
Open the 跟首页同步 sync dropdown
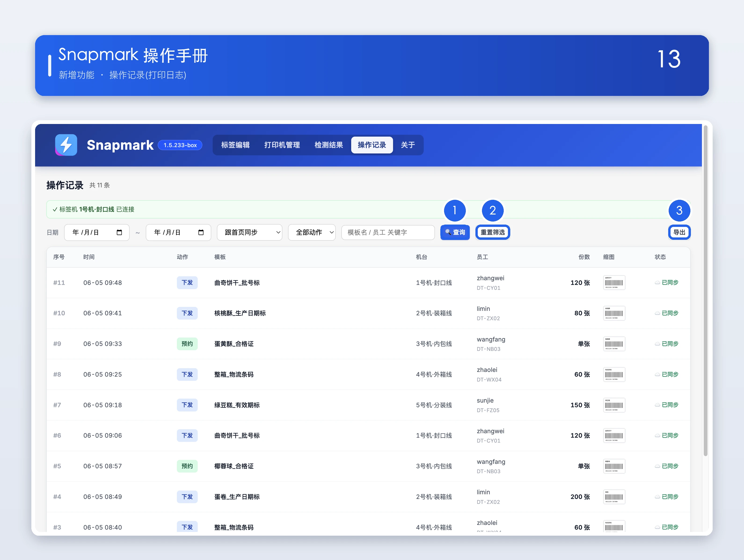249,233
